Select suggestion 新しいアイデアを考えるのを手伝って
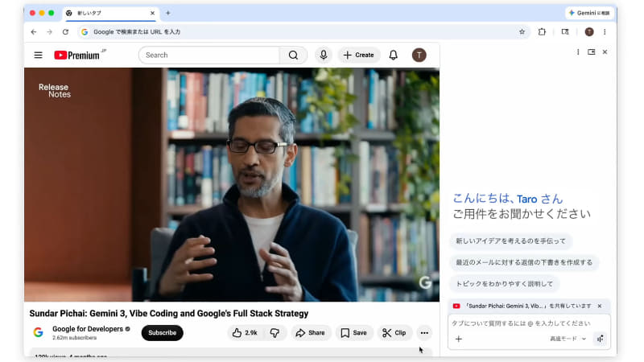 510,241
